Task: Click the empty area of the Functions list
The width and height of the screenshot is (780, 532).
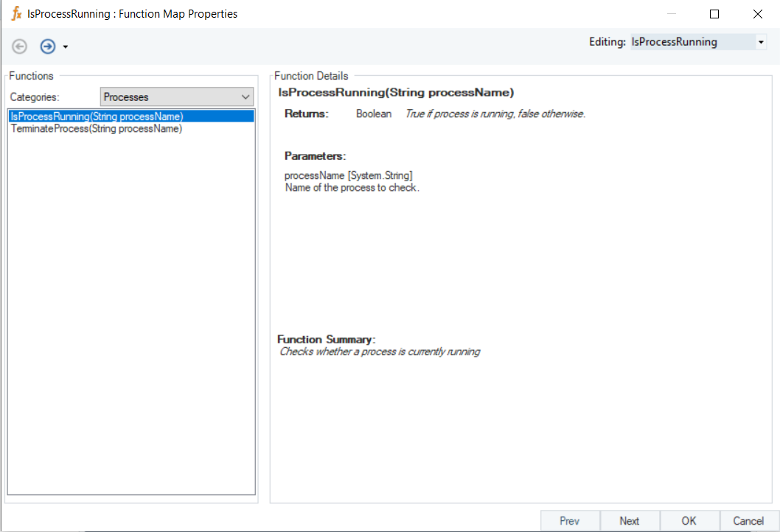Action: 131,313
